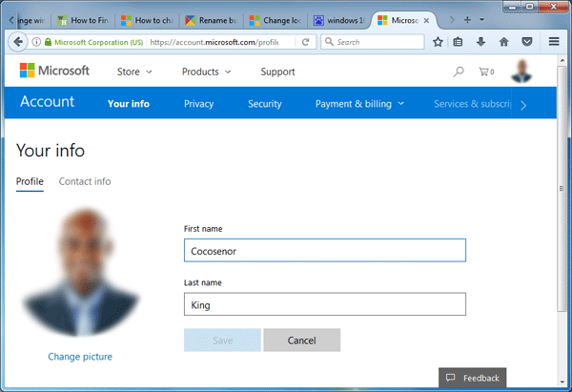Click the account avatar in the header

(x=521, y=72)
